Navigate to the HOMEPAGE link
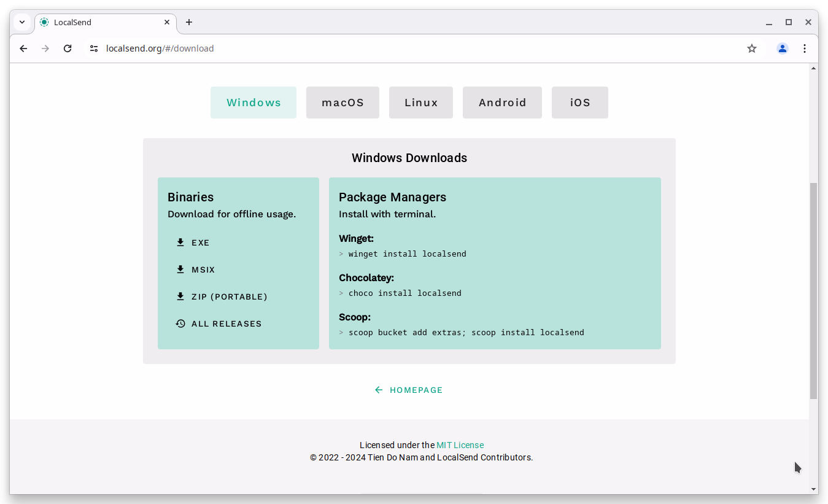This screenshot has height=504, width=828. point(416,389)
